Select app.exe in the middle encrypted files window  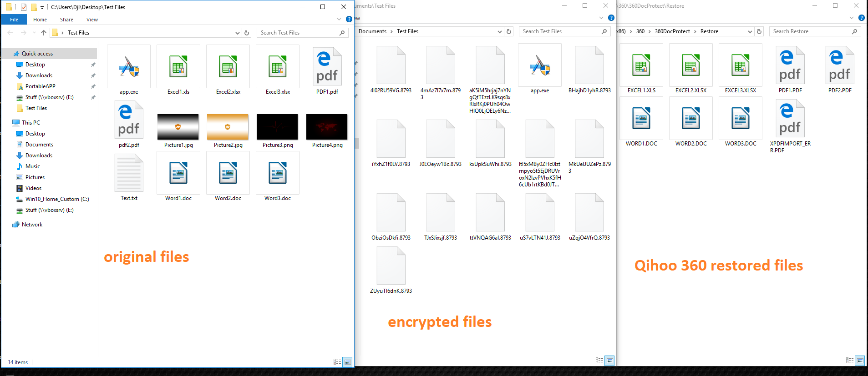540,69
